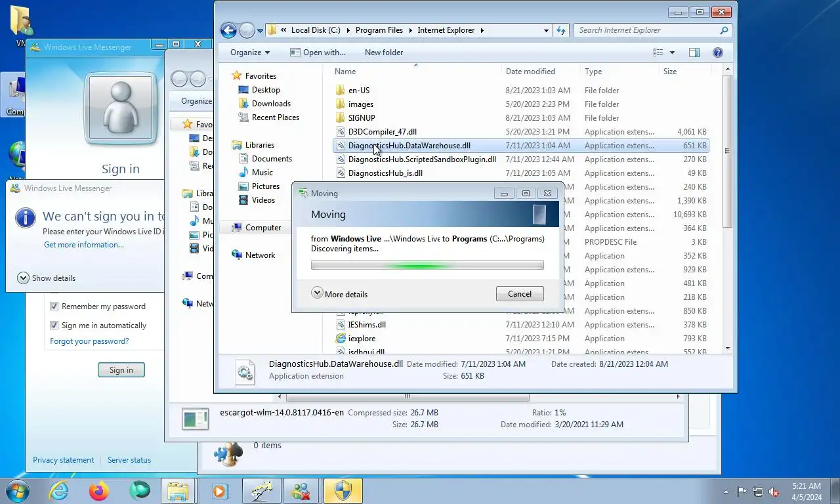Viewport: 840px width, 504px height.
Task: Click the Action Center flag tray icon
Action: [742, 492]
